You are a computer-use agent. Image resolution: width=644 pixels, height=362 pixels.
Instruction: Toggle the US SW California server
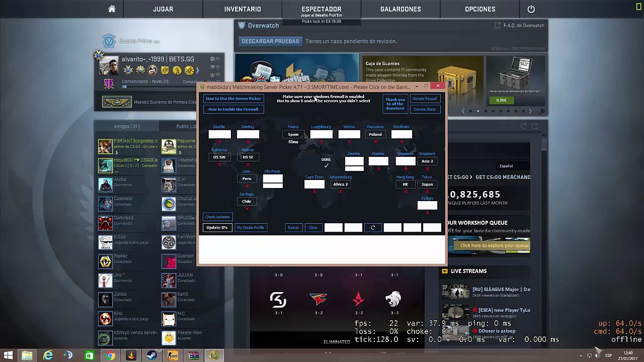219,157
